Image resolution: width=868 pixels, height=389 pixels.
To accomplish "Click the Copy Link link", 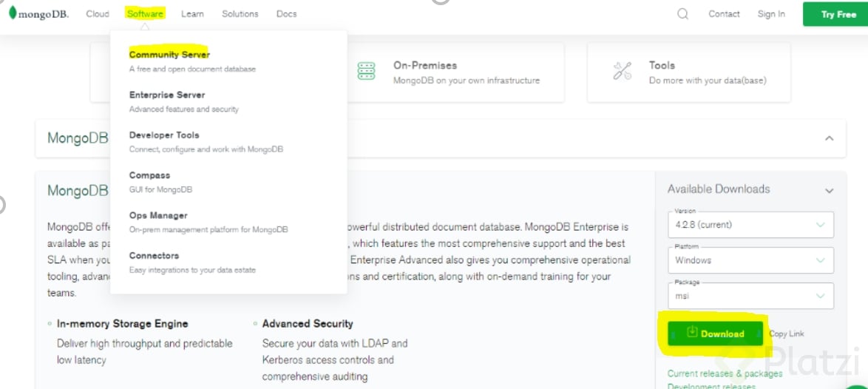I will 787,334.
